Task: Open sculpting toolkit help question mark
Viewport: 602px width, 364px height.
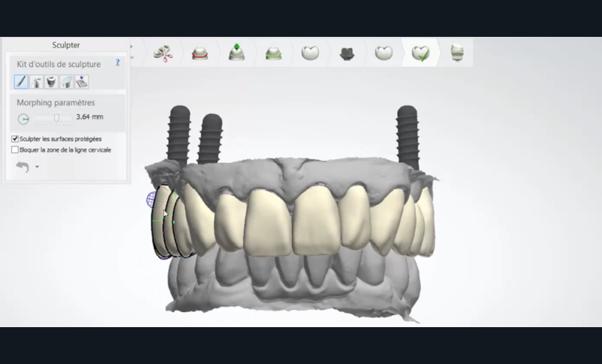Action: click(x=117, y=63)
